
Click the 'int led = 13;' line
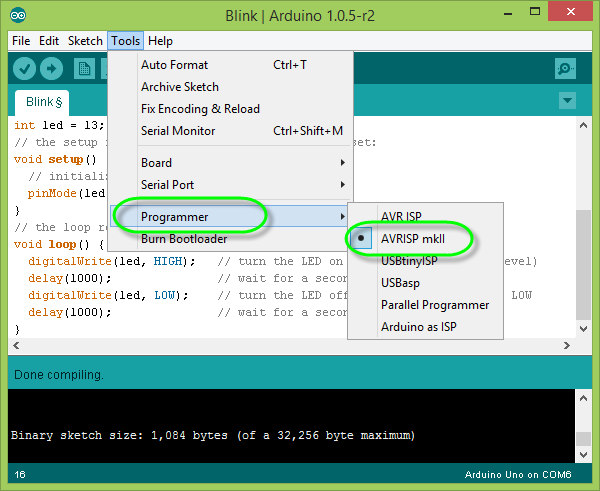point(59,126)
